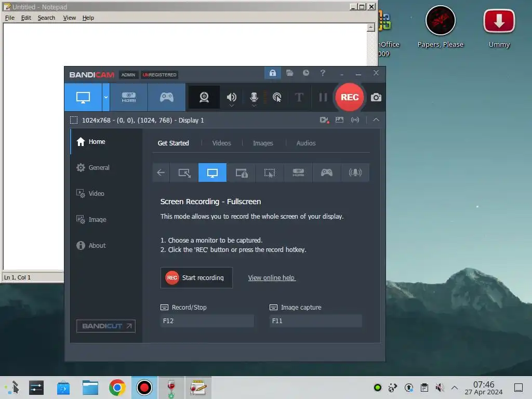Click the Image capture hotkey field F11
Screen dimensions: 532x399
315,321
